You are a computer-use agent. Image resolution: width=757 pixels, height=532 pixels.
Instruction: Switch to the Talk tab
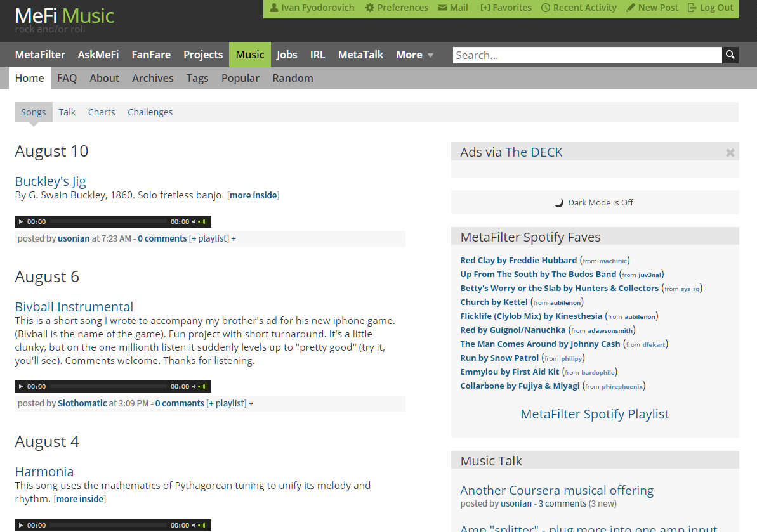click(67, 112)
